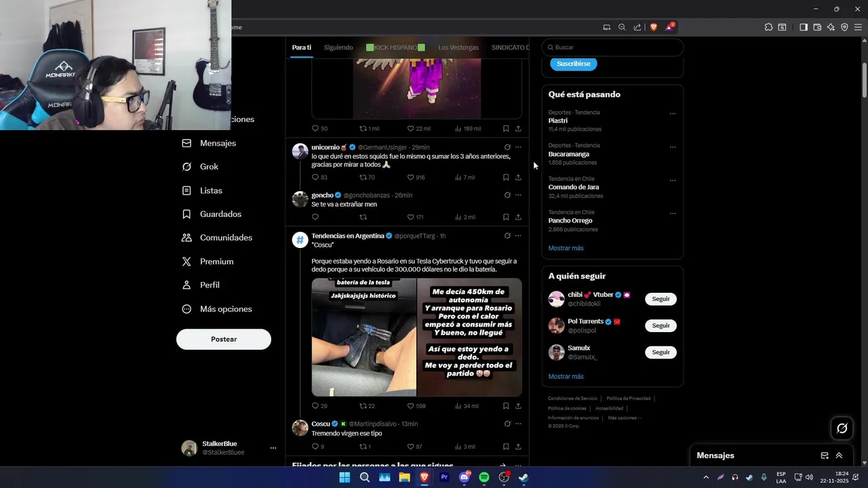
Task: Like the Tendencias en Argentina post
Action: point(410,406)
